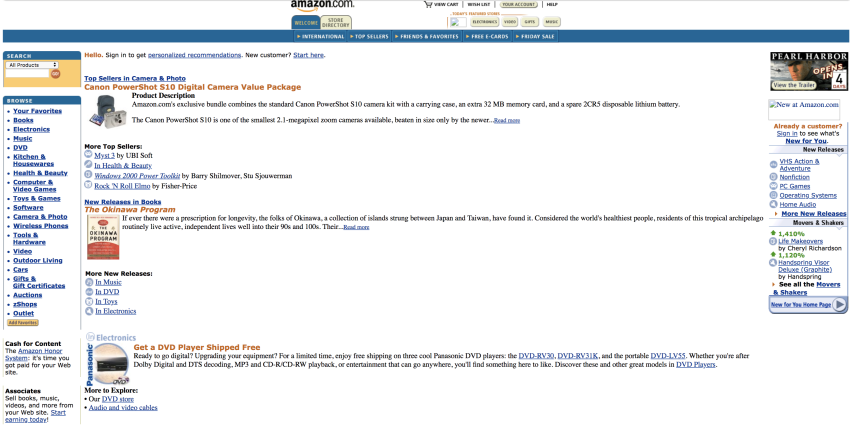The image size is (850, 425).
Task: Click the Gifts featured store button
Action: 530,22
